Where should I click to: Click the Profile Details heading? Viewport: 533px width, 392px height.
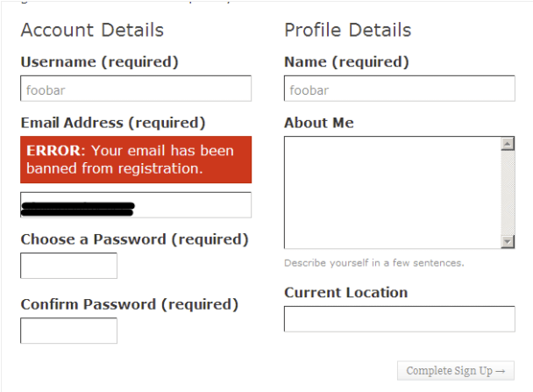(x=348, y=31)
